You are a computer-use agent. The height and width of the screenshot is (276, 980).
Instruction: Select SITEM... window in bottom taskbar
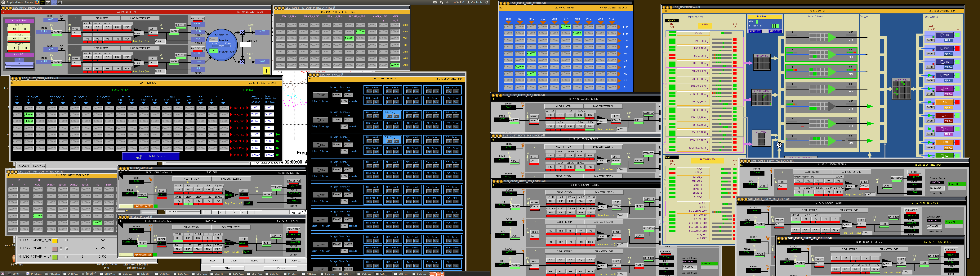(108, 274)
